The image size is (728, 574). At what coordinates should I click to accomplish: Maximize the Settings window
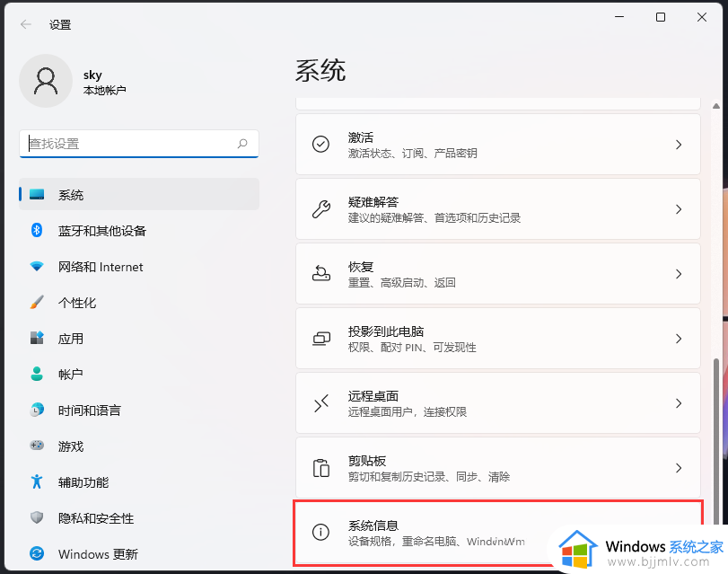coord(660,17)
